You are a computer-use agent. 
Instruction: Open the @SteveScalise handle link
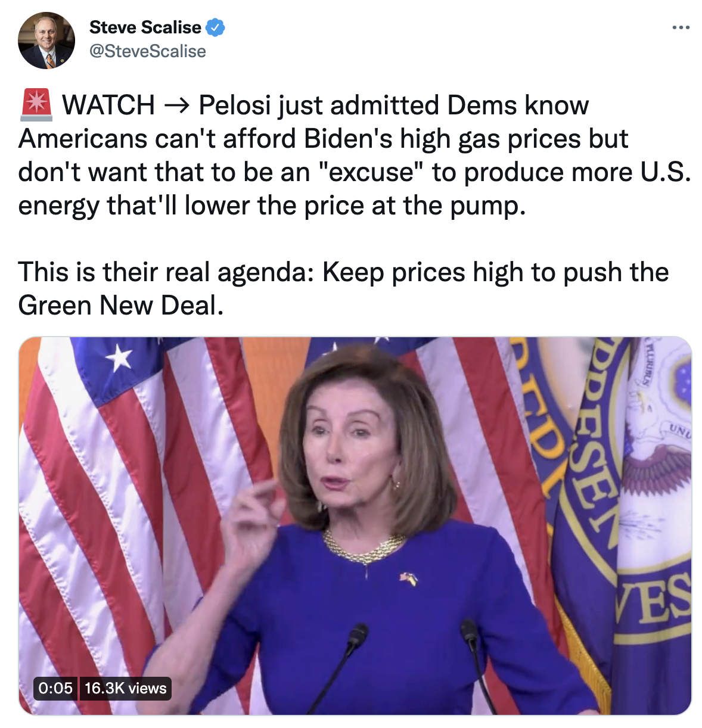tap(148, 51)
